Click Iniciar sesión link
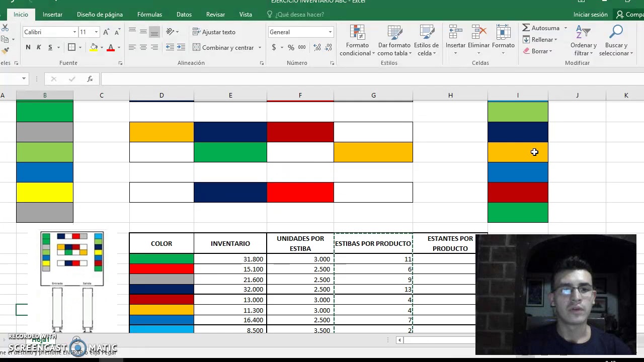 tap(591, 15)
